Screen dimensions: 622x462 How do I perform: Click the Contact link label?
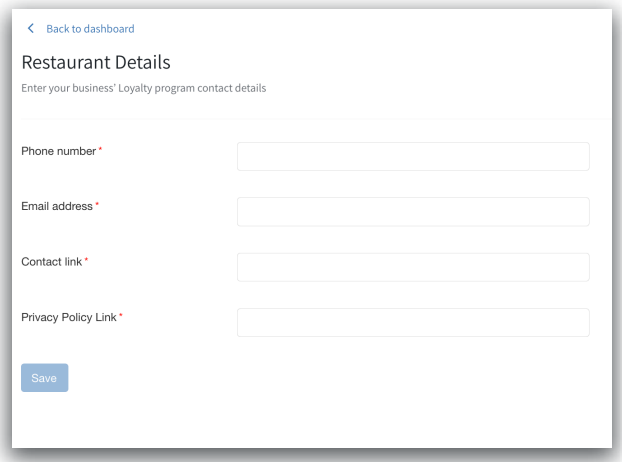pos(52,262)
